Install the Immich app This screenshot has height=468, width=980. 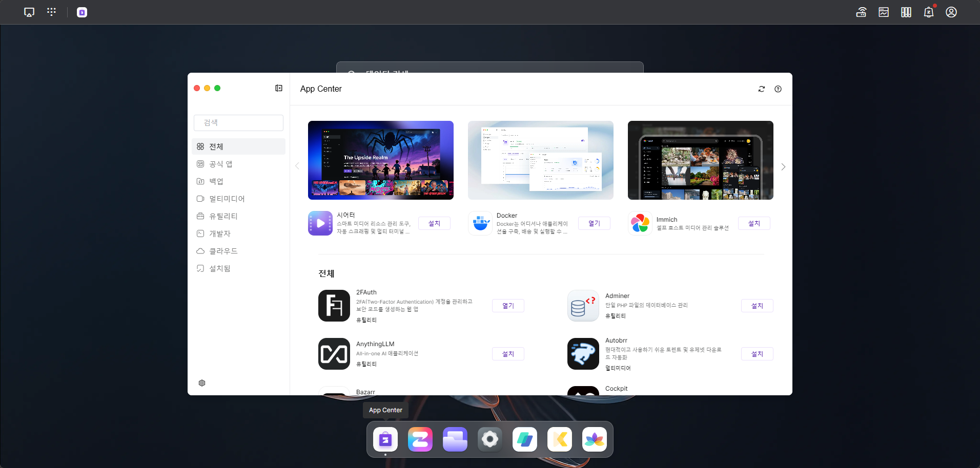point(754,223)
